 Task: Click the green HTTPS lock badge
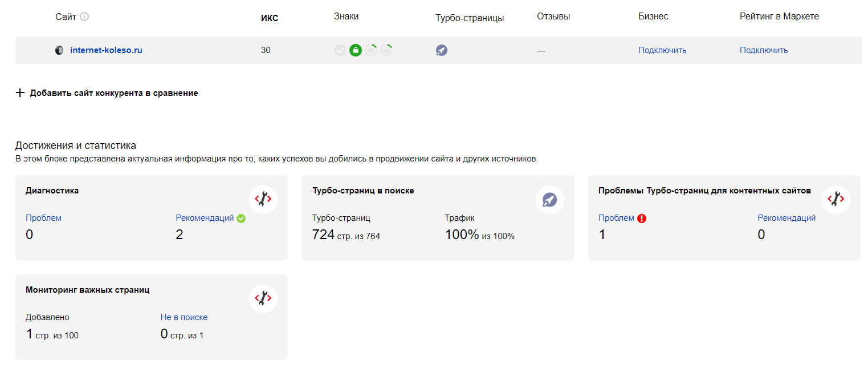(x=356, y=50)
